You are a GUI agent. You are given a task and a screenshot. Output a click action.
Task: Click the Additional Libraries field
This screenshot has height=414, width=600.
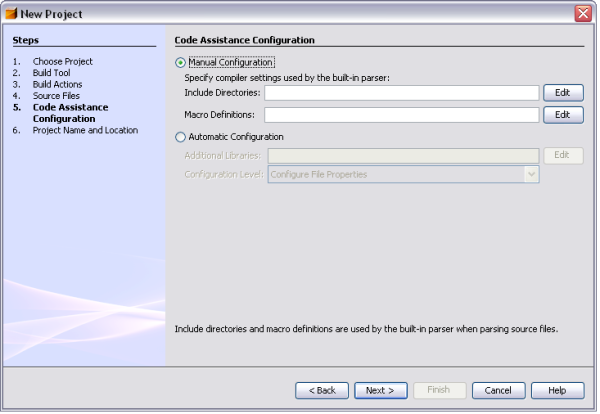click(404, 156)
